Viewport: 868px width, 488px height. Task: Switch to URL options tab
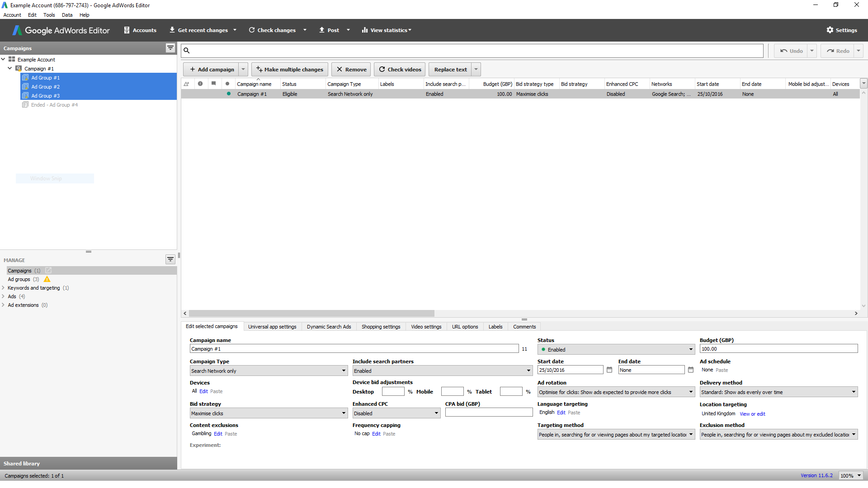465,327
